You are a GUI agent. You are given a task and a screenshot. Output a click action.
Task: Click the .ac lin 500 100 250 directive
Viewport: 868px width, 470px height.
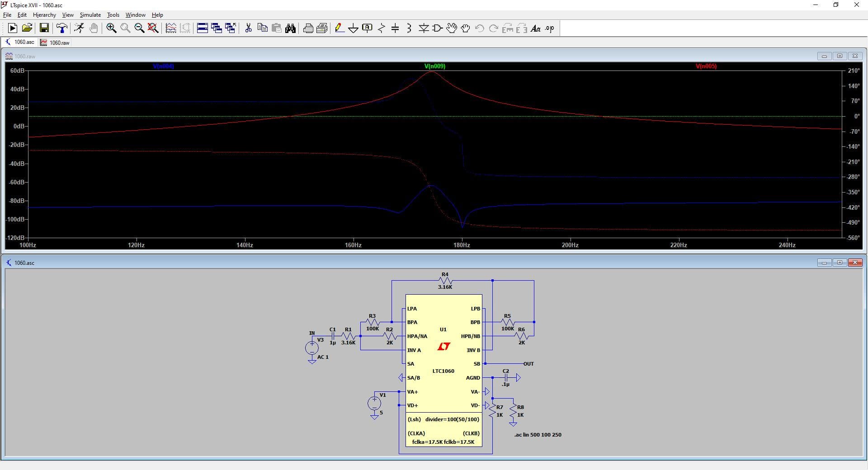[x=537, y=435]
